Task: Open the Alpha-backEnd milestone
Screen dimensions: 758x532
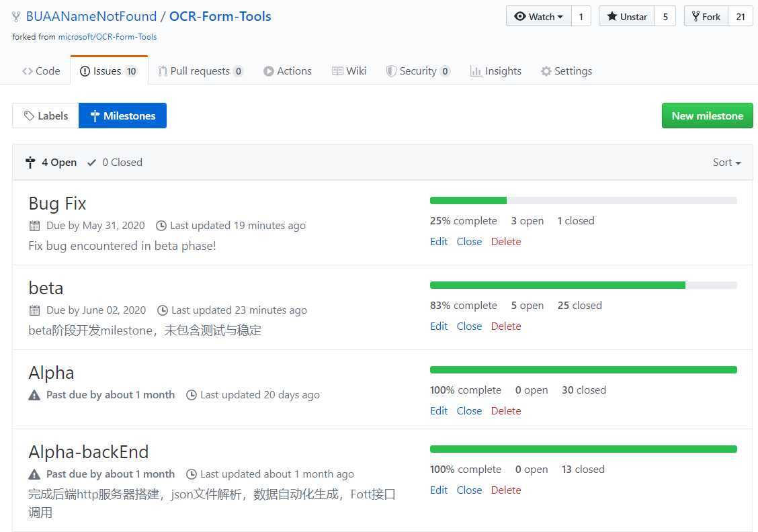Action: 89,452
